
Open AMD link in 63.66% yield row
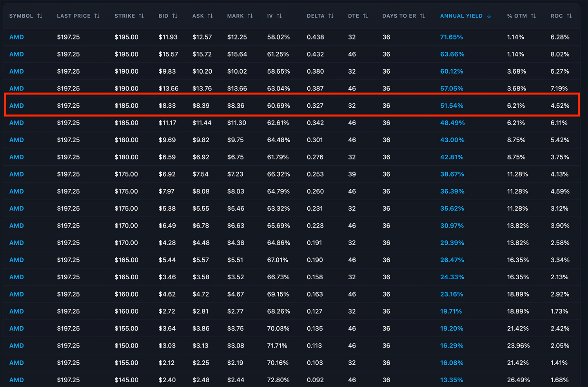[x=16, y=54]
